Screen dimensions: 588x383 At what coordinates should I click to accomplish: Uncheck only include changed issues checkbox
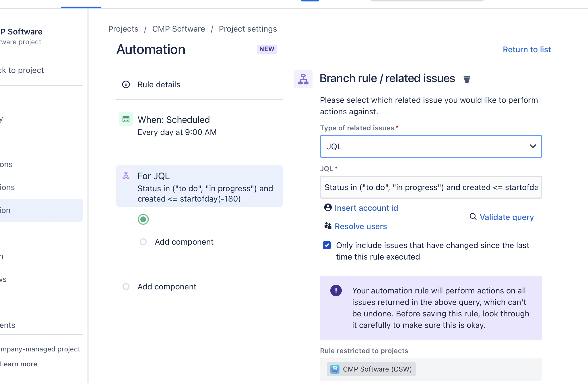(327, 245)
